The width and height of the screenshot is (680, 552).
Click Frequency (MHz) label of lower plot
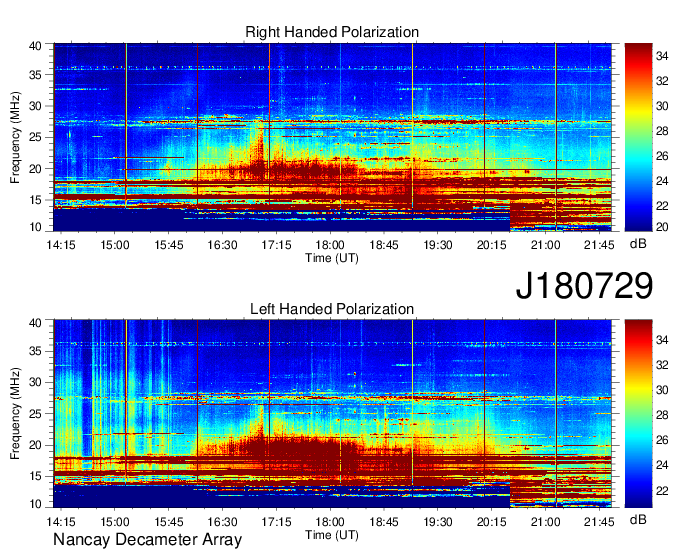pyautogui.click(x=15, y=414)
